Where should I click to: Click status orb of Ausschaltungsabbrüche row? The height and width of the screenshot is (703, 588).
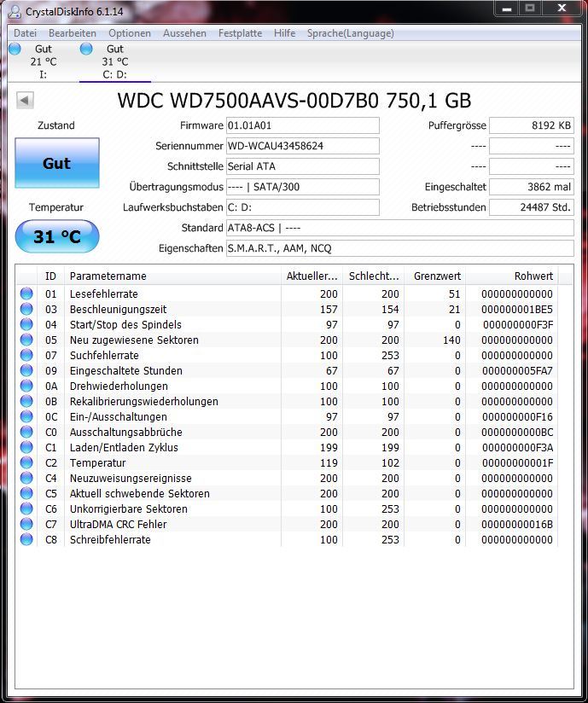26,432
